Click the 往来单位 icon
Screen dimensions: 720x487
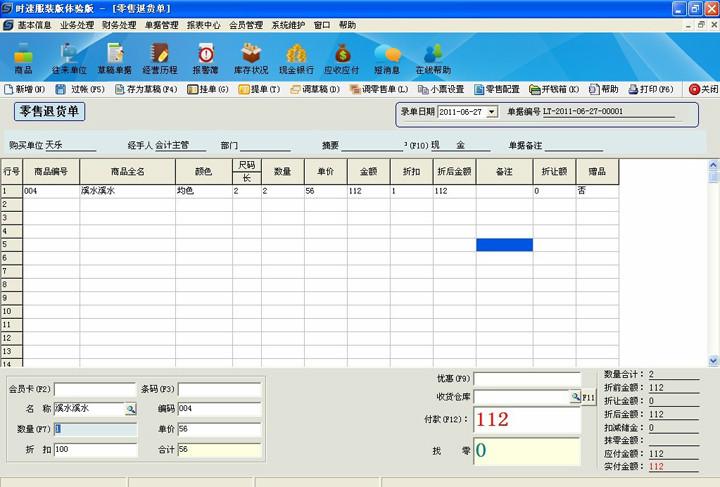pos(69,58)
